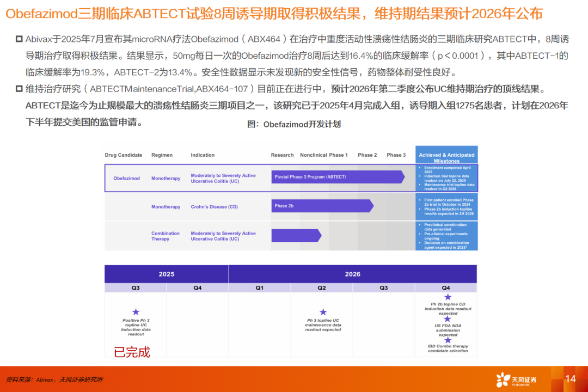Click the star above 'US FDA NDA submission'
The image size is (588, 392).
(448, 319)
